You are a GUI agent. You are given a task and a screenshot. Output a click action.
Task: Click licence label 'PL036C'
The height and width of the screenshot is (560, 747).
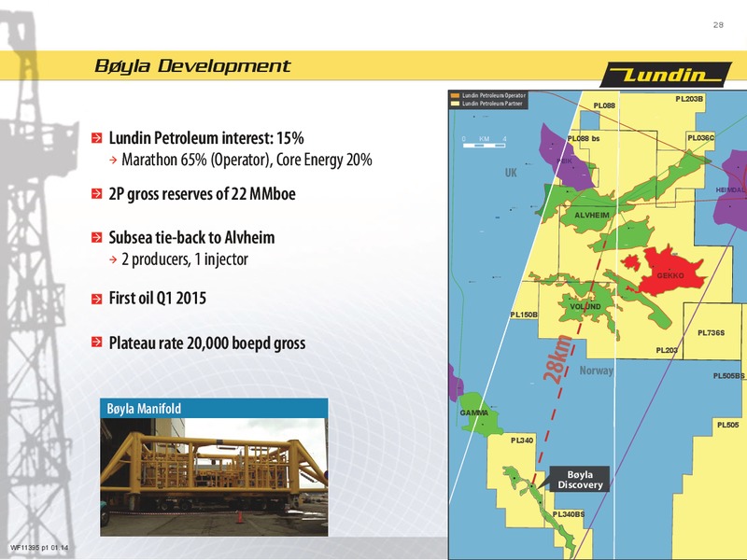[x=701, y=137]
